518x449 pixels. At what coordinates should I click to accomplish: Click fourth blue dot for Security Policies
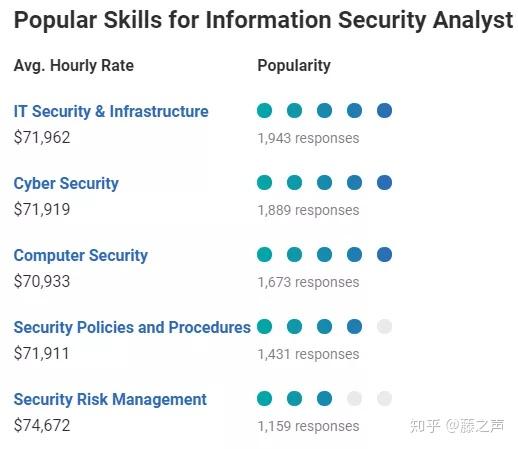coord(354,327)
